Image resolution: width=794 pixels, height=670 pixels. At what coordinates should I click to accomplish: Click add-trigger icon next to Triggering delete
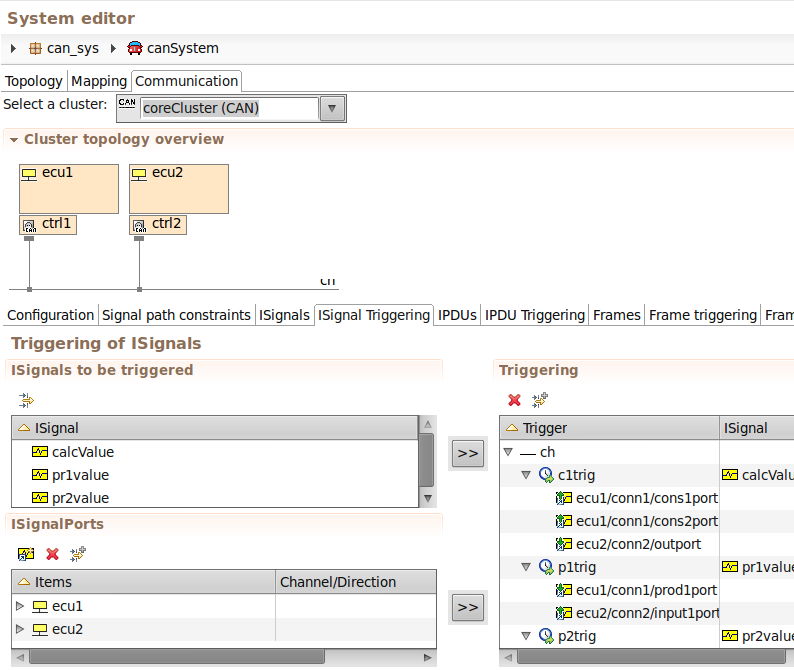(x=540, y=400)
